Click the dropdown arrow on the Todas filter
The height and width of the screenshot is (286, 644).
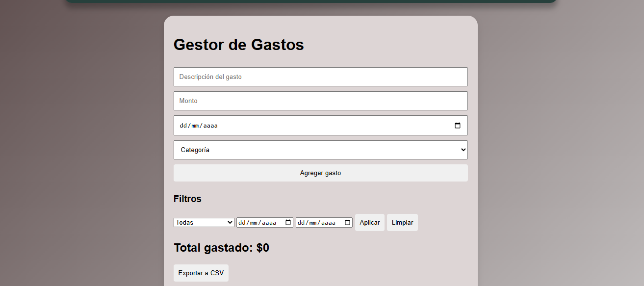coord(230,222)
